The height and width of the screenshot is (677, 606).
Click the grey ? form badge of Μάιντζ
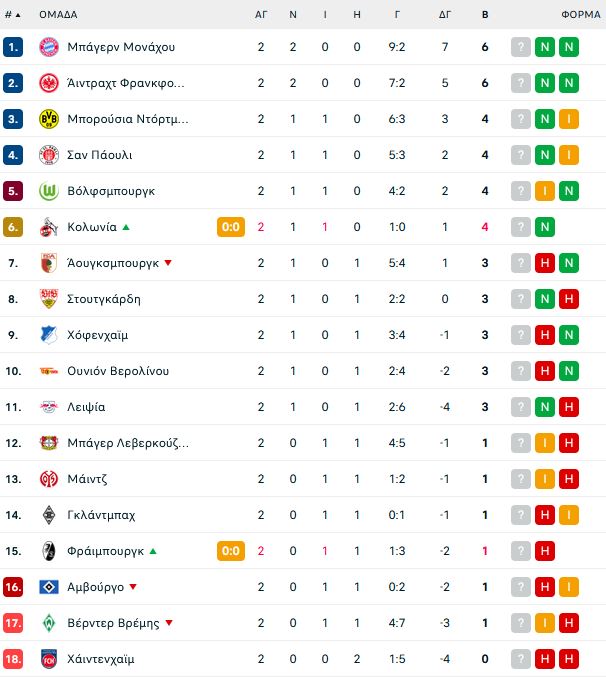[x=521, y=479]
